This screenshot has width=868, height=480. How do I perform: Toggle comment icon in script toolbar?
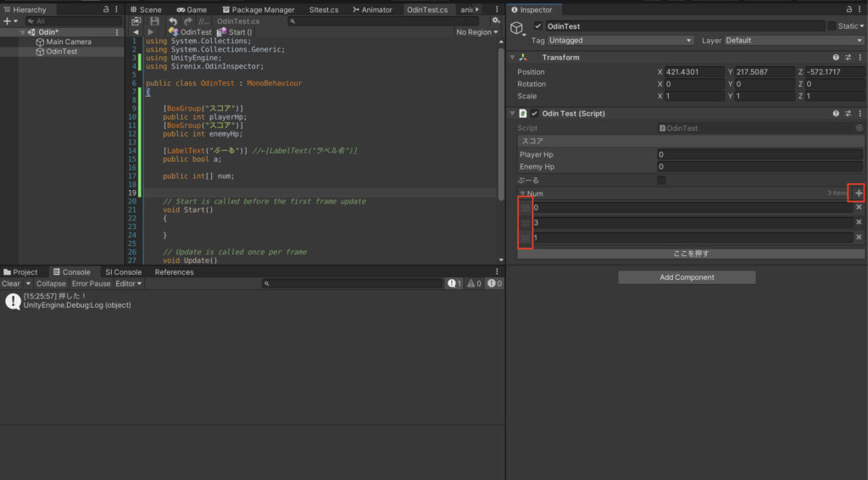203,21
